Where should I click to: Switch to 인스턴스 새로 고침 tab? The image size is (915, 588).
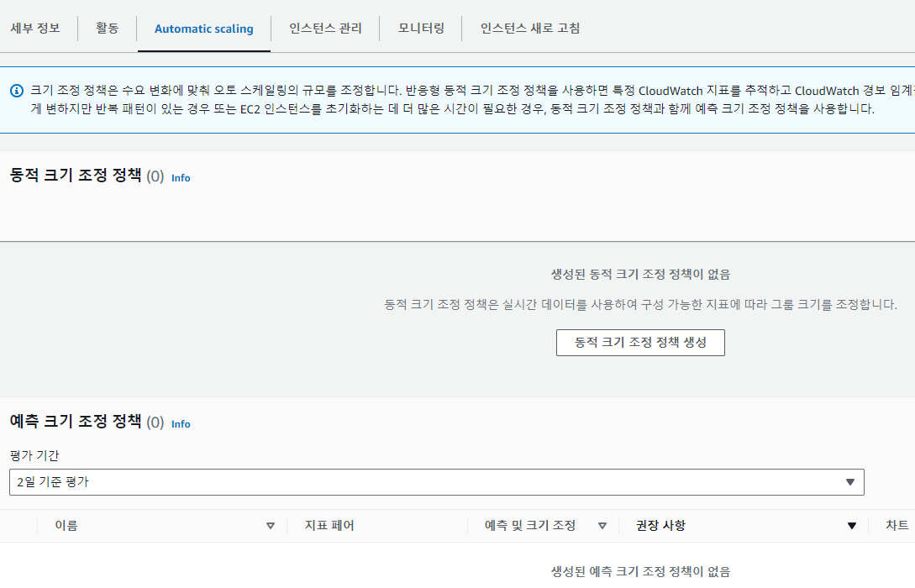pos(529,28)
